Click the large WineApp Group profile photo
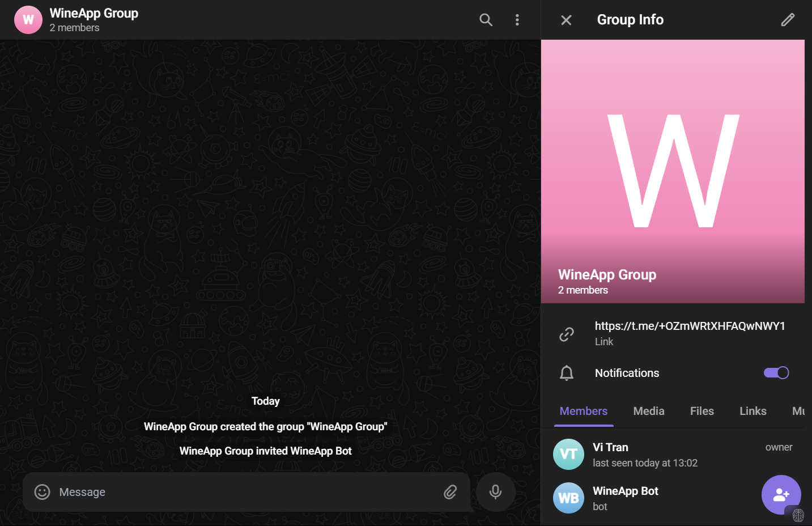 [x=673, y=170]
